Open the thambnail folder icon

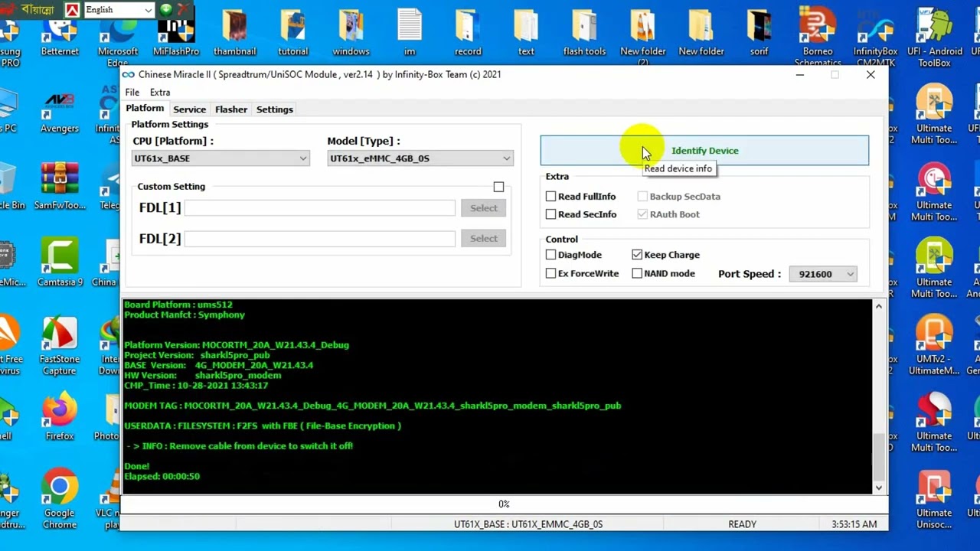click(x=234, y=32)
